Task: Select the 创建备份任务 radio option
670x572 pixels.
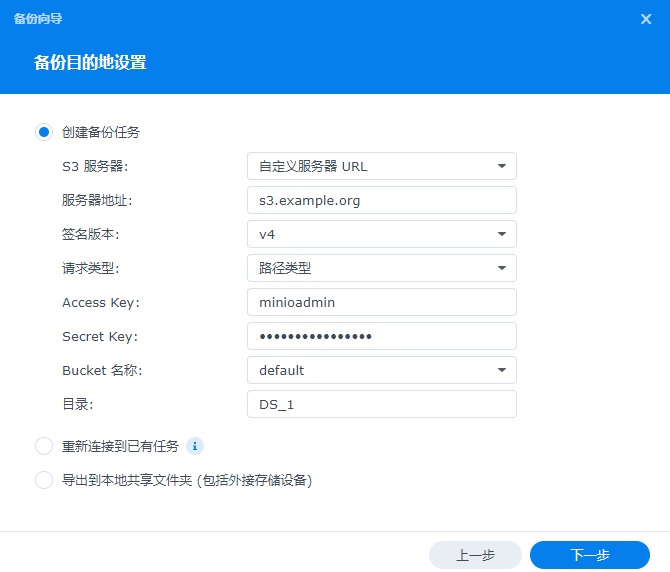Action: [x=44, y=132]
